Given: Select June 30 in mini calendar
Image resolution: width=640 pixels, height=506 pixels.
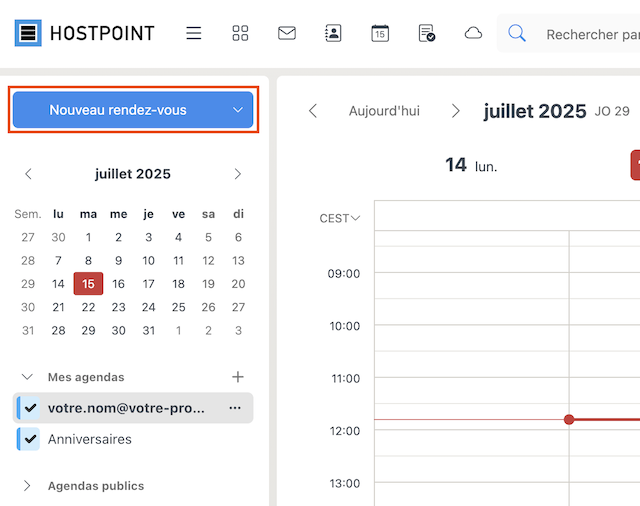Looking at the screenshot, I should (x=58, y=237).
